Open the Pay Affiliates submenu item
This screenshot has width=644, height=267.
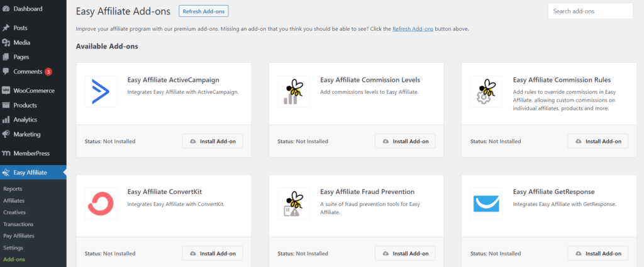pos(19,236)
